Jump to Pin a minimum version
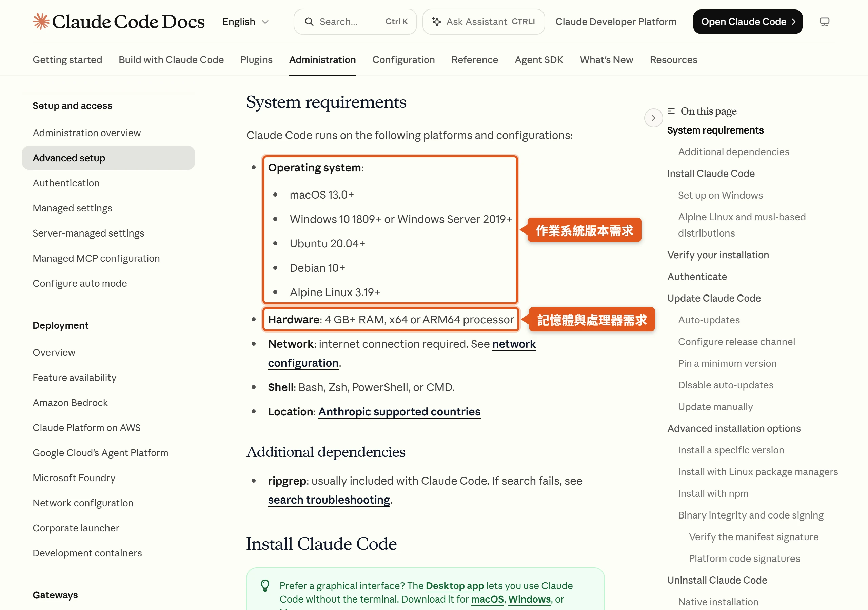Image resolution: width=868 pixels, height=610 pixels. point(727,364)
